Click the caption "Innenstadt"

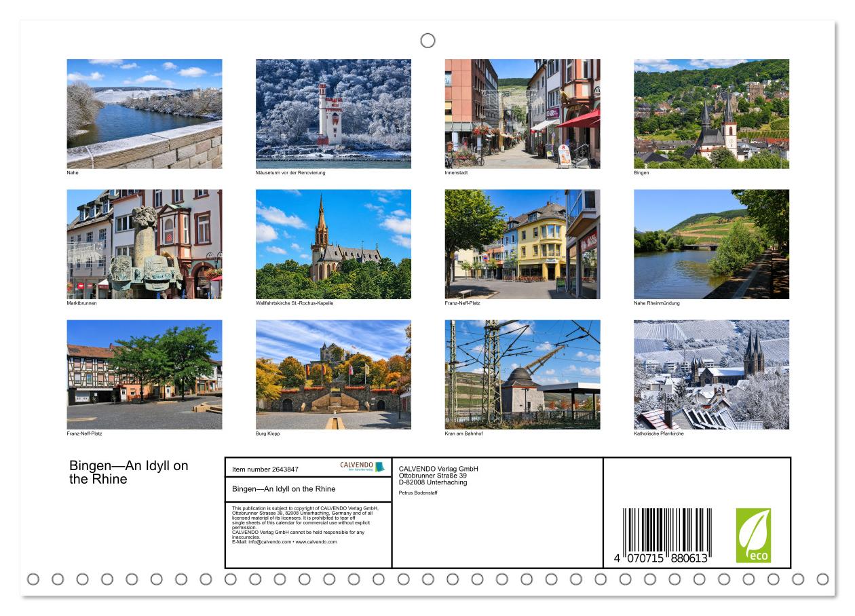click(x=457, y=173)
